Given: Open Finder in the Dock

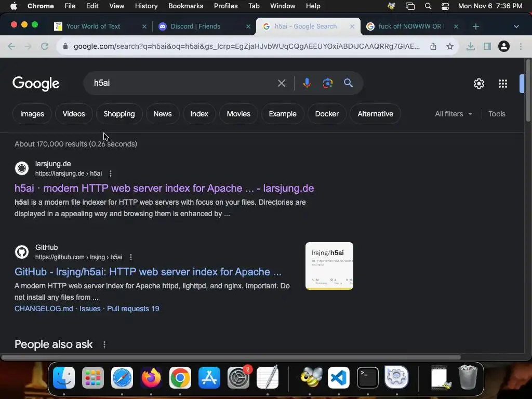Looking at the screenshot, I should coord(64,378).
